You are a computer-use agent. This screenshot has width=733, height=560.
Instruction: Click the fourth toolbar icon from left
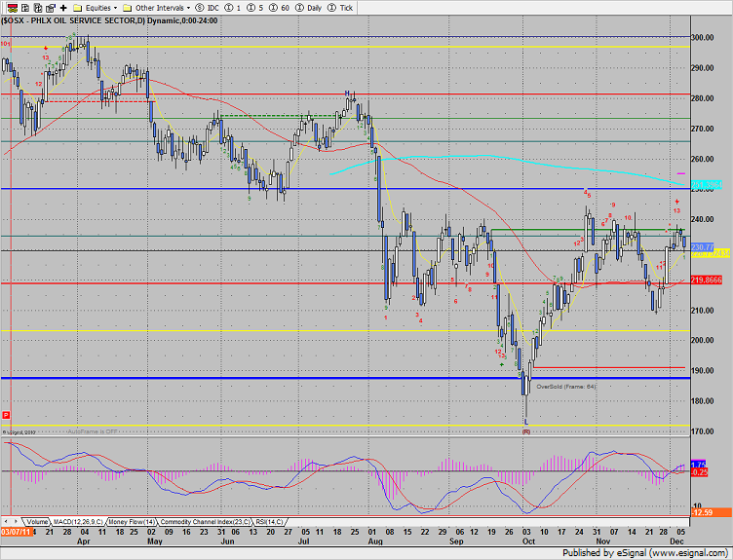pos(51,7)
